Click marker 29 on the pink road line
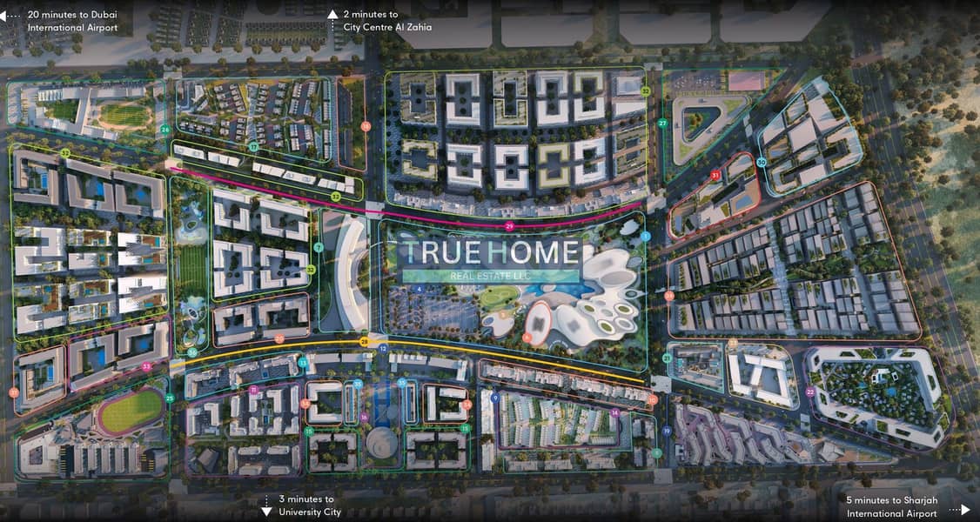 [509, 225]
